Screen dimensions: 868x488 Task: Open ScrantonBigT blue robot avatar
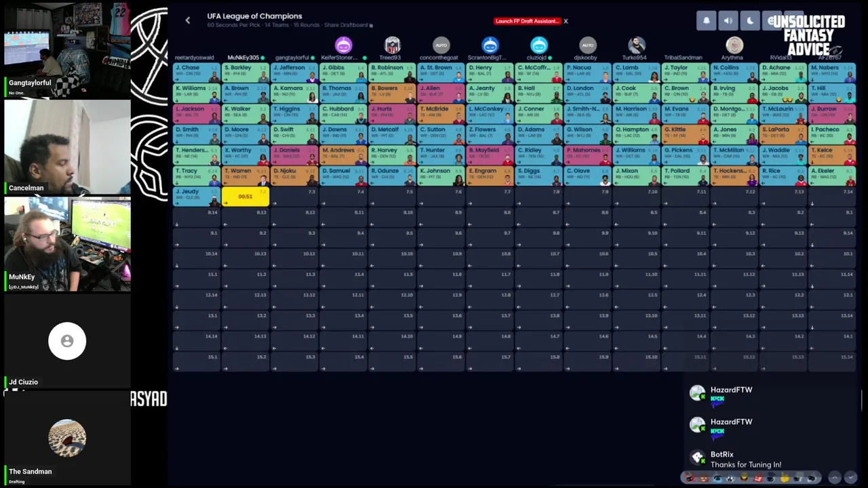click(x=490, y=45)
